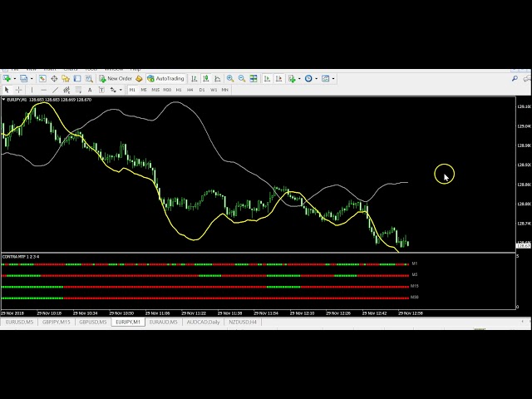Select the draw vertical line tool
This screenshot has width=532, height=399.
32,90
